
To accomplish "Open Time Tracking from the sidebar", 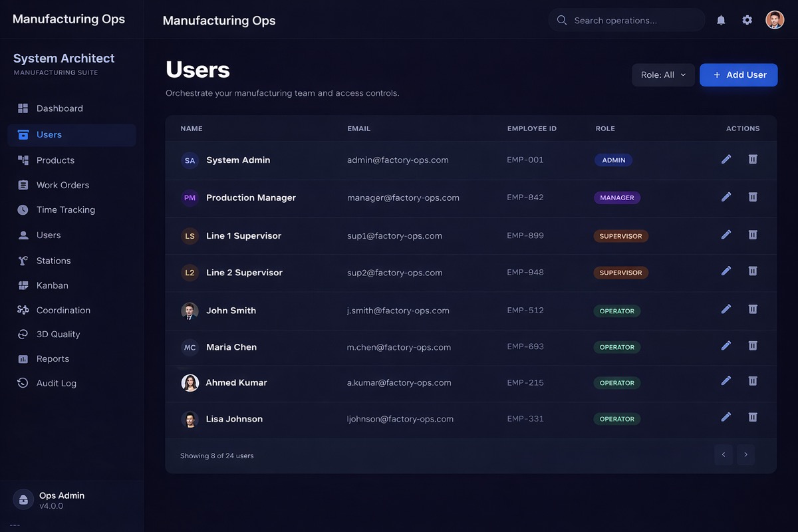I will click(23, 209).
